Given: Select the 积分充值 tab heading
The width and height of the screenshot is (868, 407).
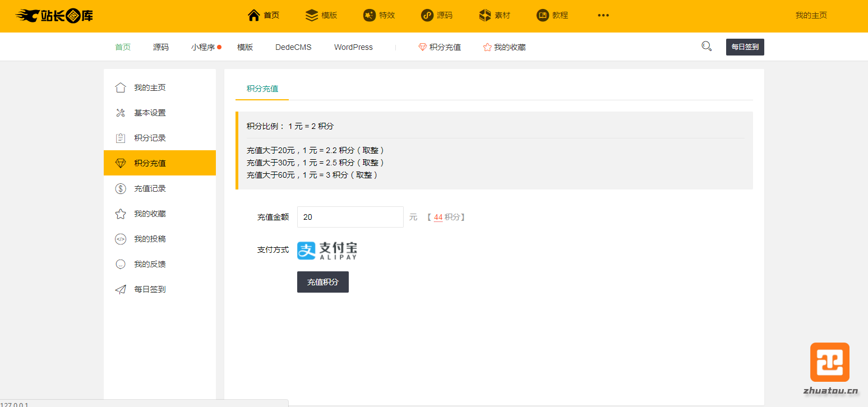Looking at the screenshot, I should 262,89.
